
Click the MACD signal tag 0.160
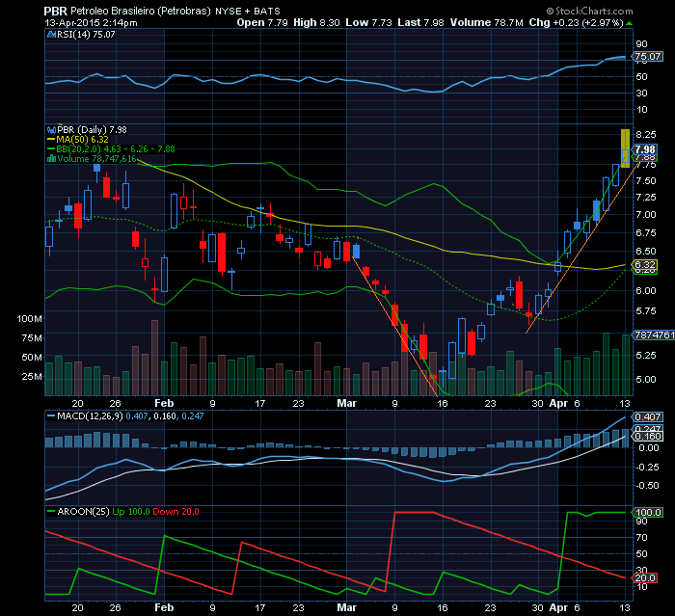pos(647,436)
